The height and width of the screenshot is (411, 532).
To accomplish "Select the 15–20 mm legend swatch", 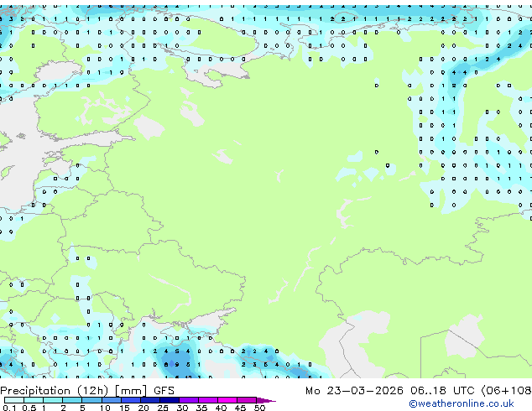I will (x=131, y=400).
